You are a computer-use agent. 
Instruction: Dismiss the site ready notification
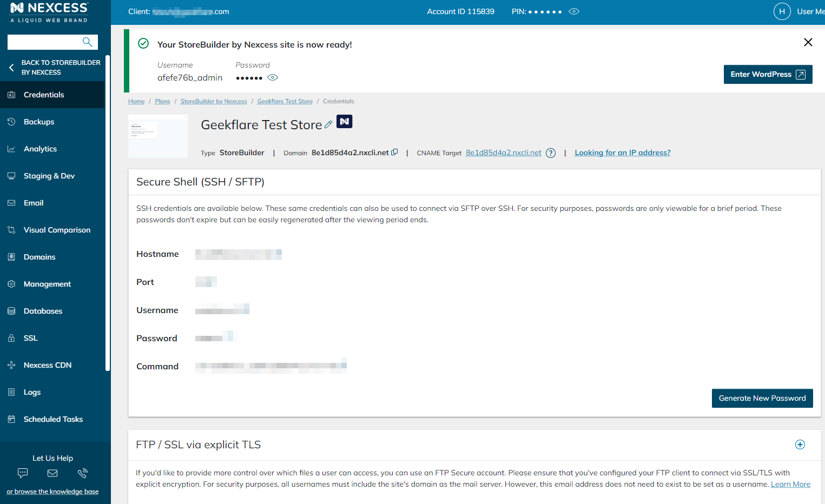tap(808, 42)
